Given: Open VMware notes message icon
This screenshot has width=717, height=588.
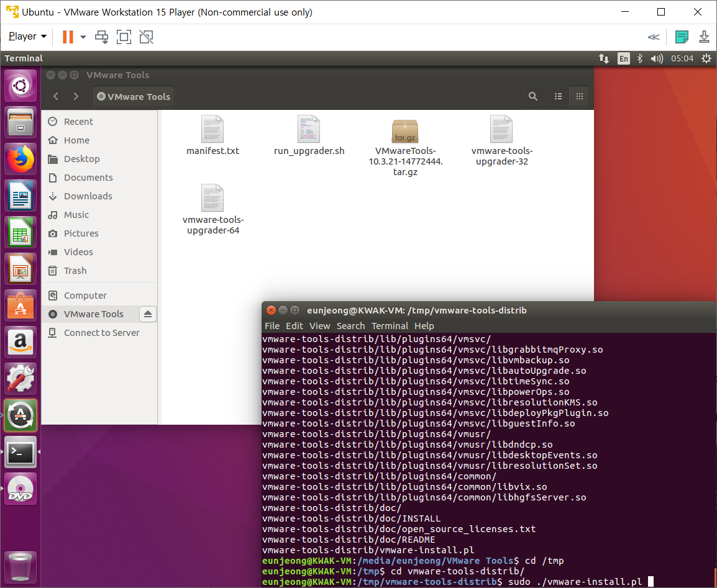Looking at the screenshot, I should coord(682,37).
